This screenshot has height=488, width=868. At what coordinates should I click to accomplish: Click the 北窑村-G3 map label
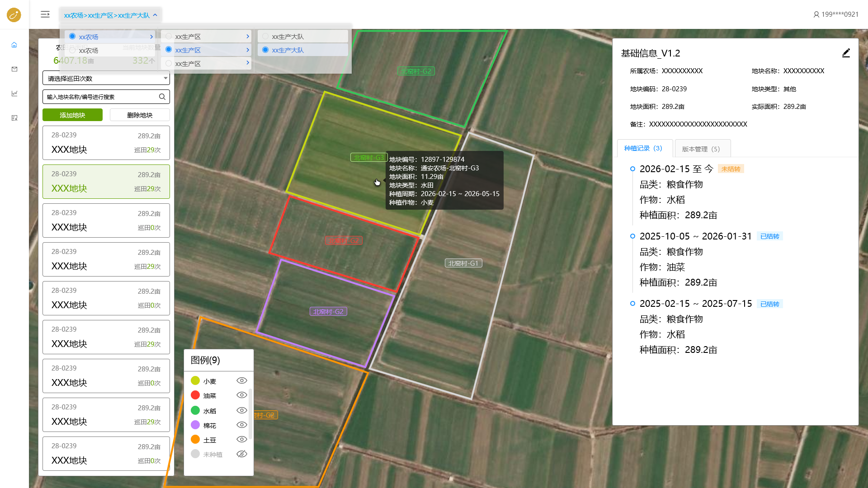pos(369,157)
